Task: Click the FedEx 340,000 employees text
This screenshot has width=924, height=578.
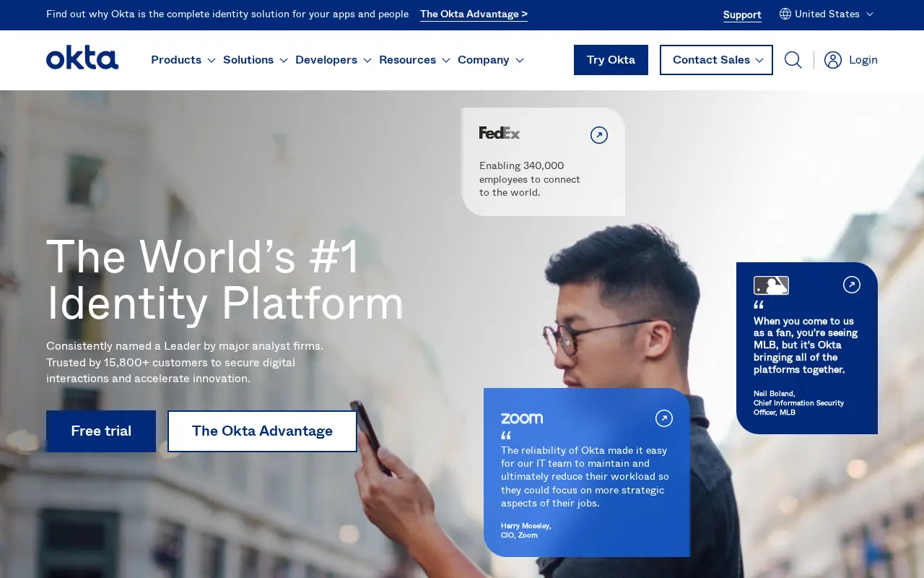Action: (x=530, y=179)
